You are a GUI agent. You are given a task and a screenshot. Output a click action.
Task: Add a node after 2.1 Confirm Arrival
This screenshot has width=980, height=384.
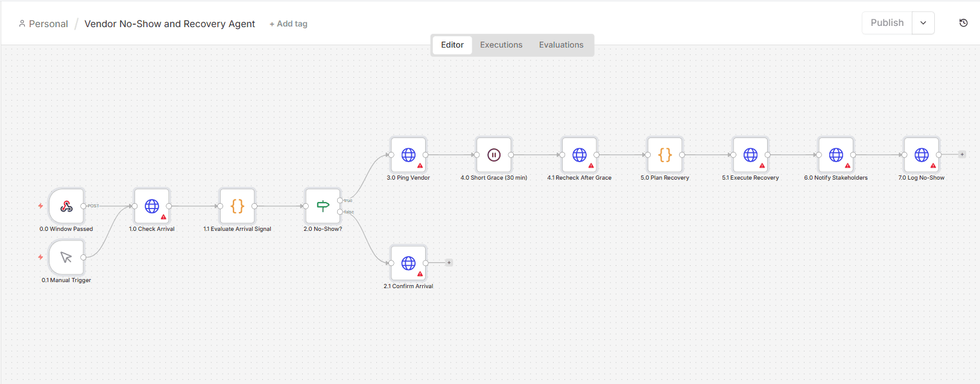(449, 263)
